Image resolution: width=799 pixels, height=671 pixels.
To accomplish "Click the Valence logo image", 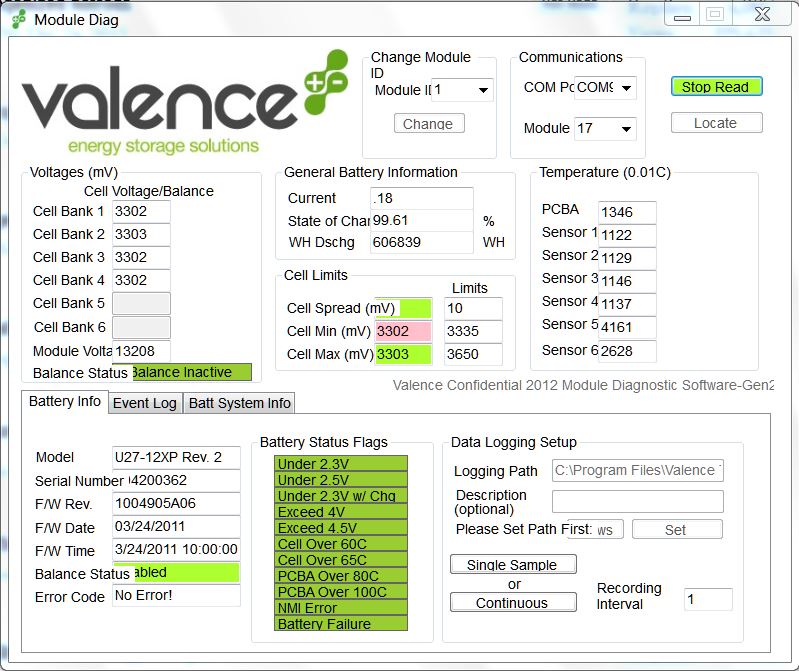I will (x=184, y=102).
